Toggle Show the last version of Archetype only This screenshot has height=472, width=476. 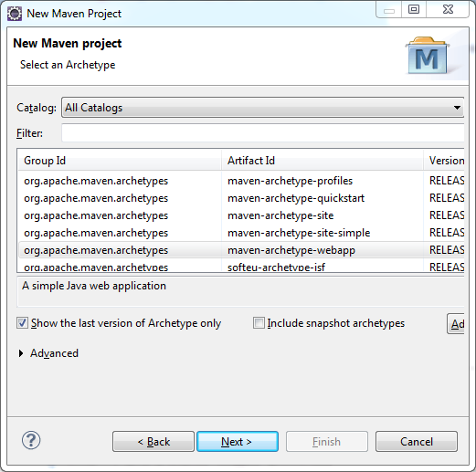pyautogui.click(x=22, y=323)
